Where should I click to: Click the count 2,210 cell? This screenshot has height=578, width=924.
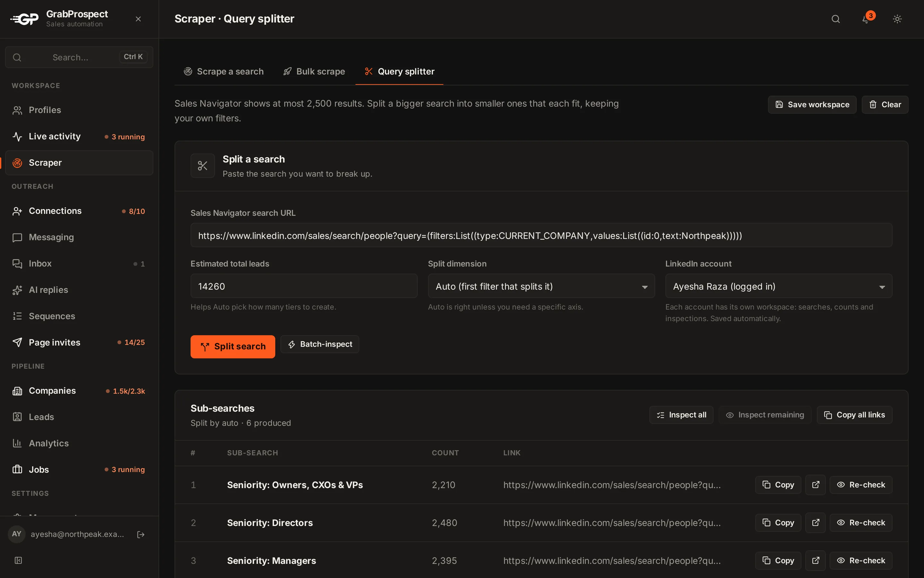pyautogui.click(x=444, y=485)
